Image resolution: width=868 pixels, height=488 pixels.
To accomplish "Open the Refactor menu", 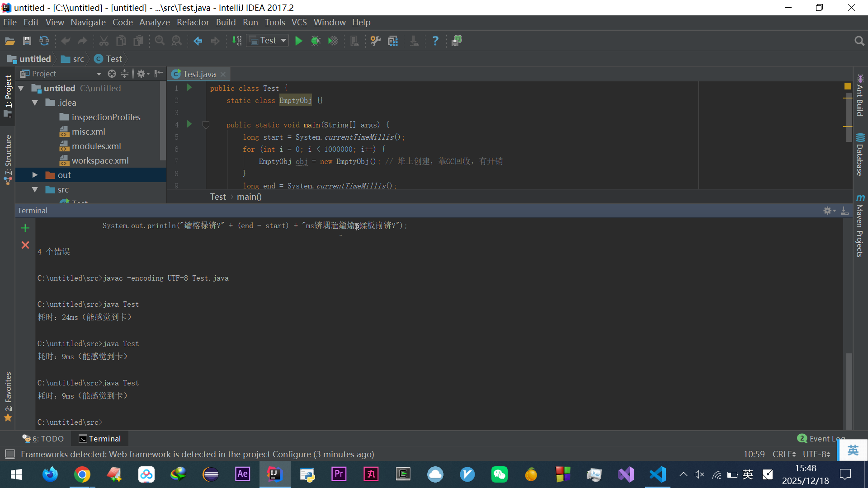I will coord(193,22).
